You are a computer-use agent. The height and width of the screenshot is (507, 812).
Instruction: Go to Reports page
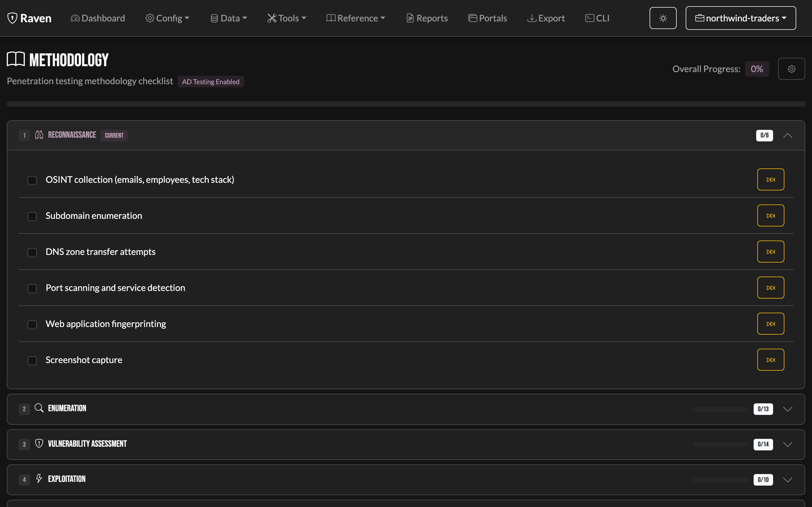[427, 18]
